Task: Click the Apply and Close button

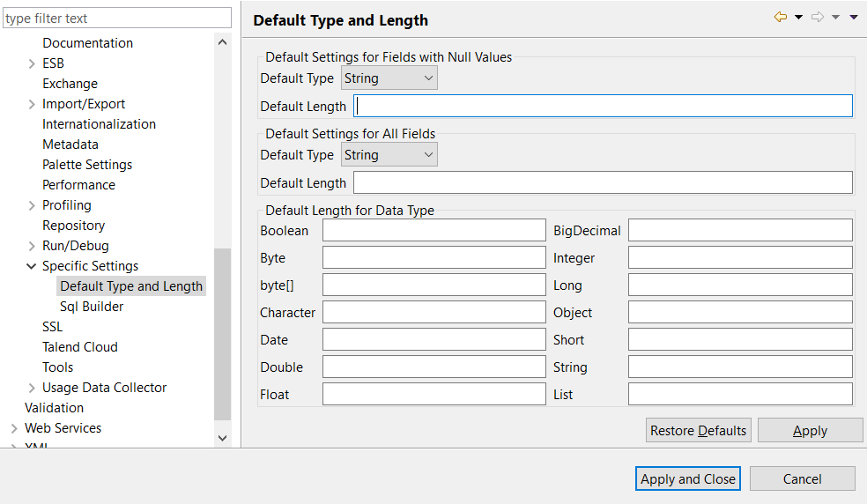Action: click(687, 479)
